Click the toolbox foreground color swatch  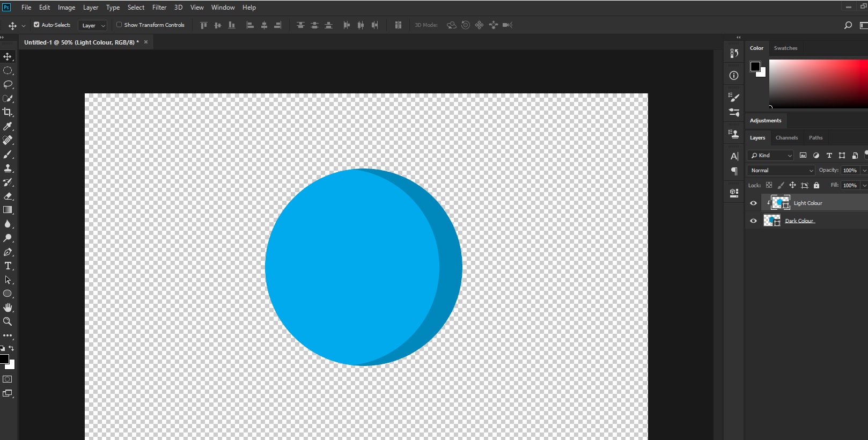(4, 359)
